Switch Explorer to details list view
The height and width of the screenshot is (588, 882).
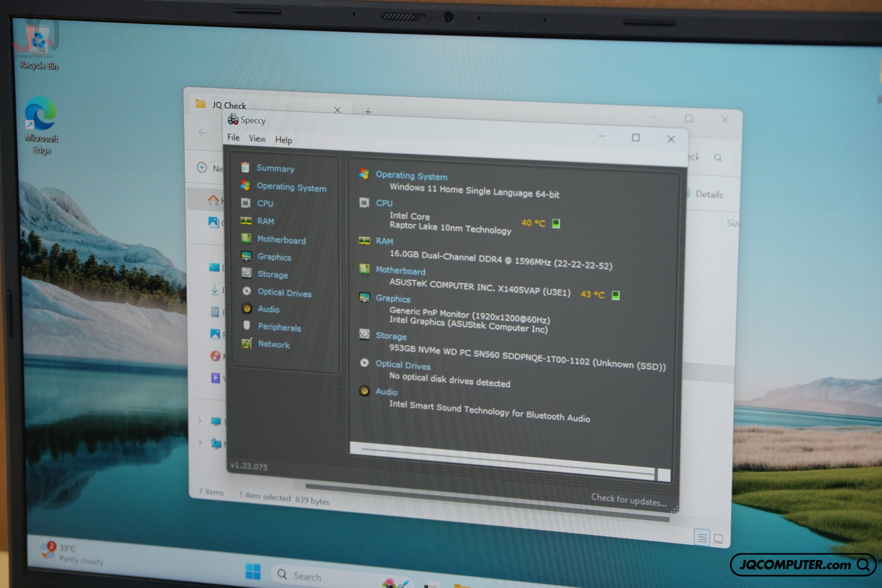point(702,538)
